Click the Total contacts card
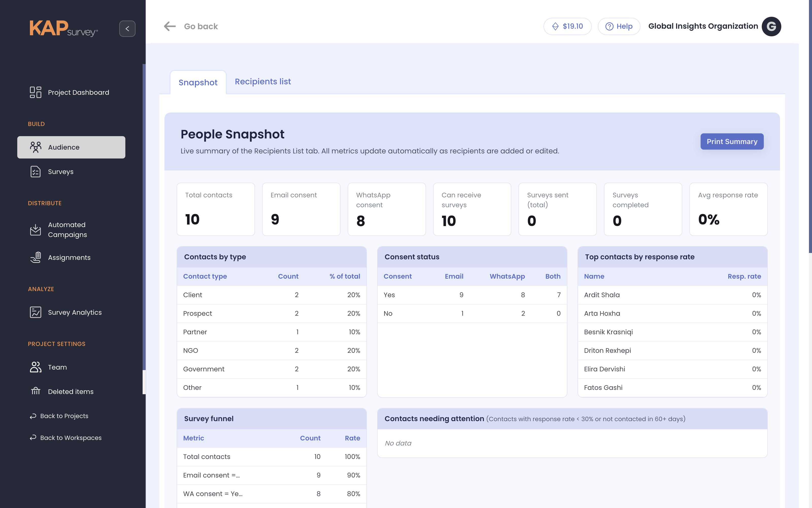The image size is (812, 508). 216,209
